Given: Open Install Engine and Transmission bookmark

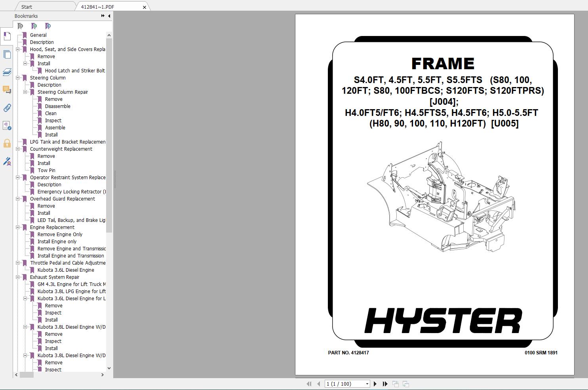Looking at the screenshot, I should [70, 256].
